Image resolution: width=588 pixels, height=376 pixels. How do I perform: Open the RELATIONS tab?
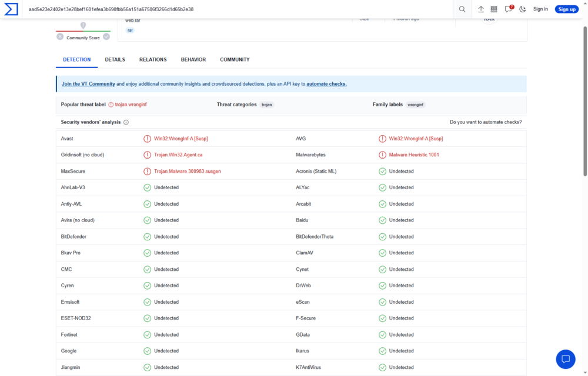click(x=153, y=59)
